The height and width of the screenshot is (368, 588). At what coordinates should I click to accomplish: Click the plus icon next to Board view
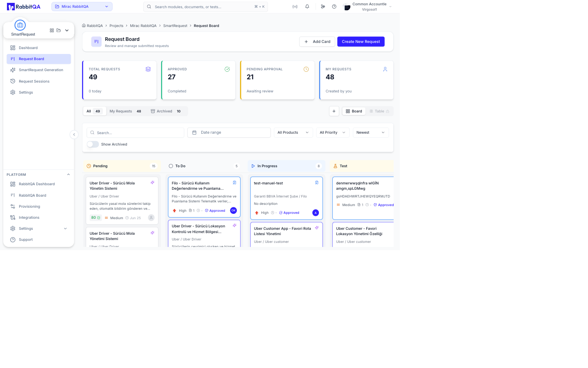pos(334,111)
